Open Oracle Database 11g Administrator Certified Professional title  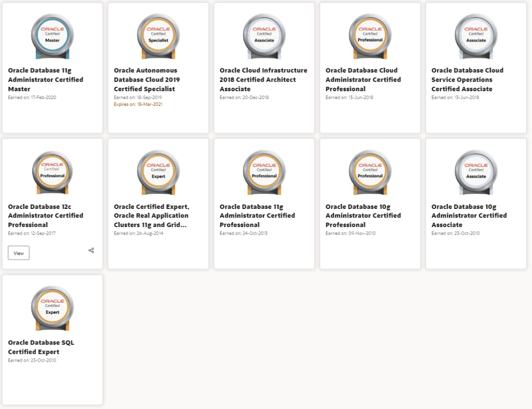[257, 215]
